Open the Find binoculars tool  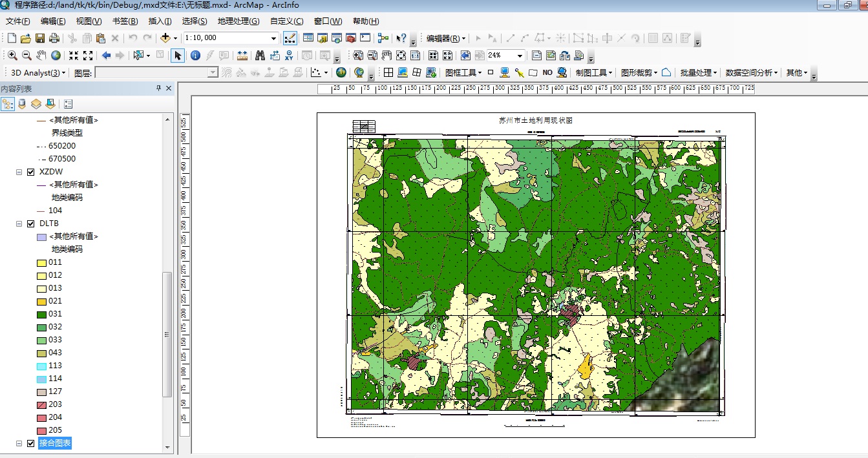coord(260,56)
